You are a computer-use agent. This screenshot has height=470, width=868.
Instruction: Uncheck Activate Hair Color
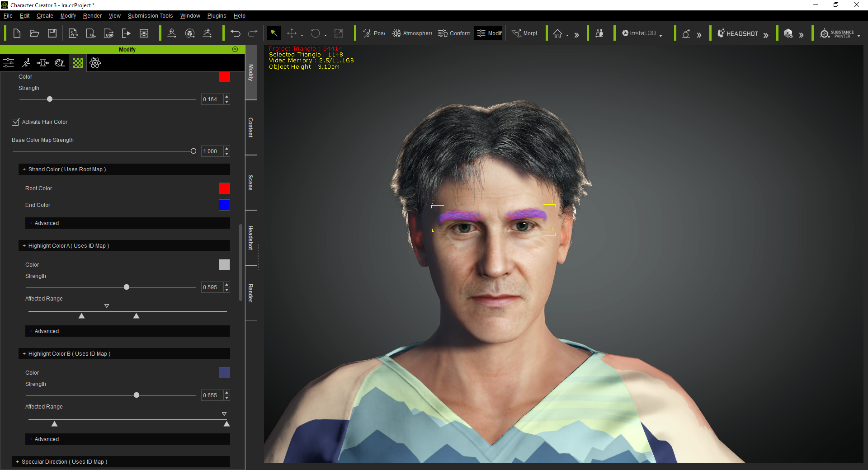click(x=15, y=122)
